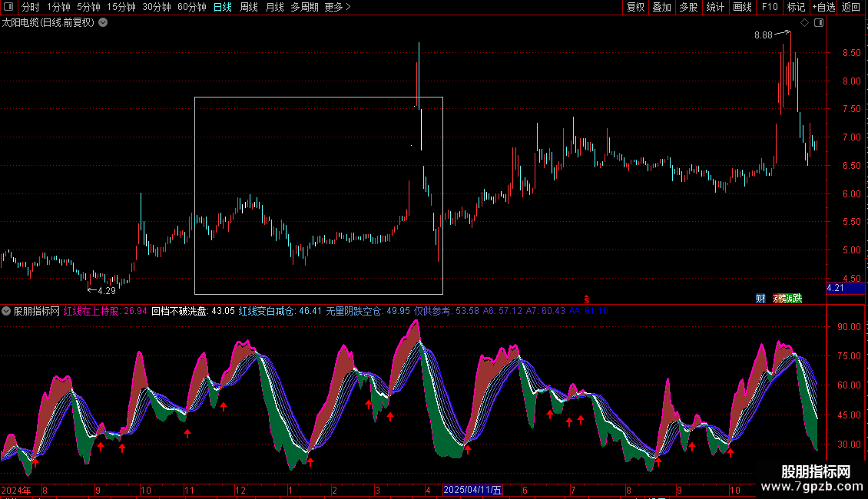The image size is (868, 499).
Task: Select the 30分钟 timeframe
Action: (x=156, y=7)
